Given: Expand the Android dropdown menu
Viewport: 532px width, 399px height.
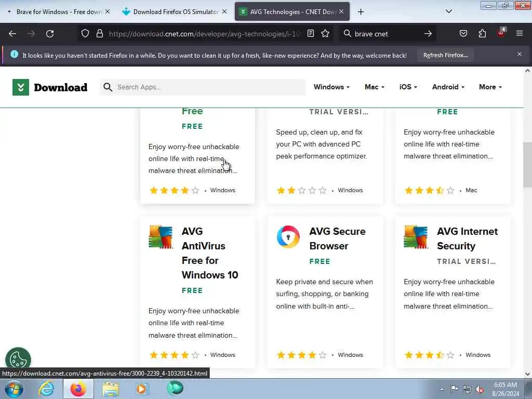Looking at the screenshot, I should (448, 87).
